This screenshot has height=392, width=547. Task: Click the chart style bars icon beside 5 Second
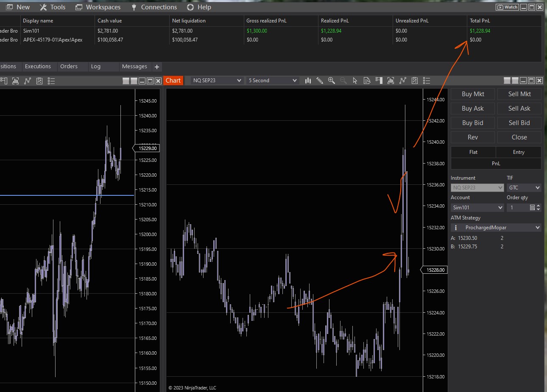click(x=308, y=81)
